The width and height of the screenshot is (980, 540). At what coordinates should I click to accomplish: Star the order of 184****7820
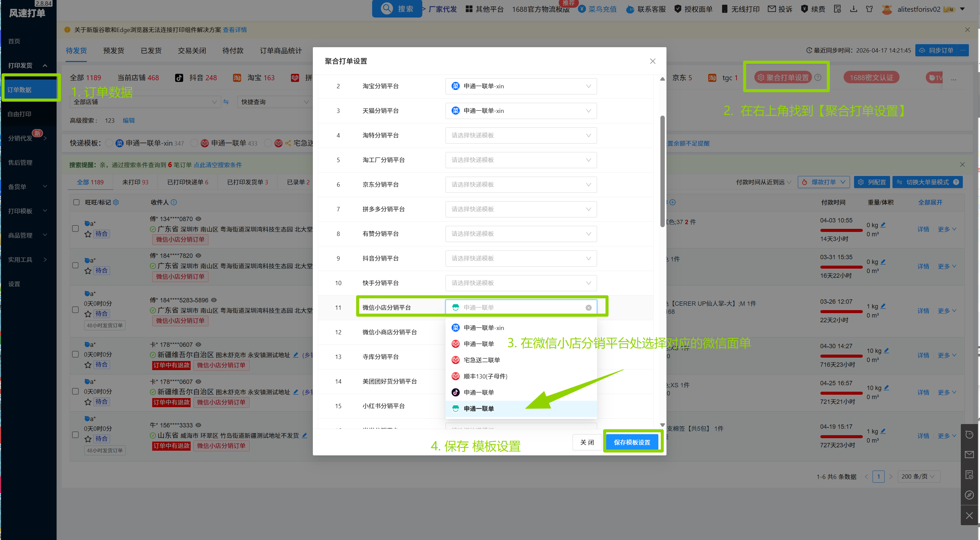click(88, 271)
